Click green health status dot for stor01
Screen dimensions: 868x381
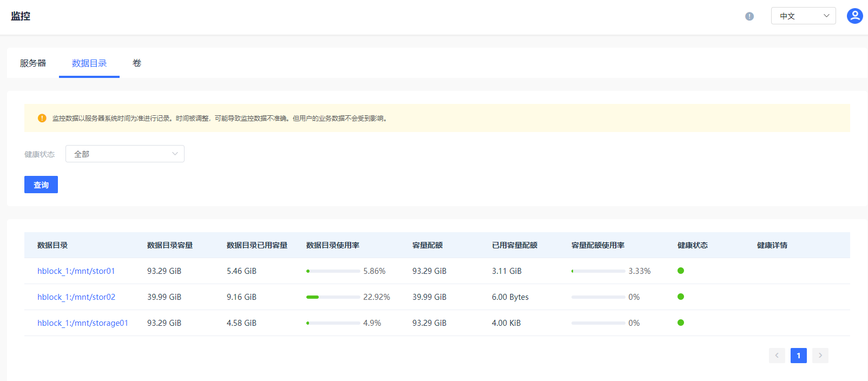coord(681,271)
